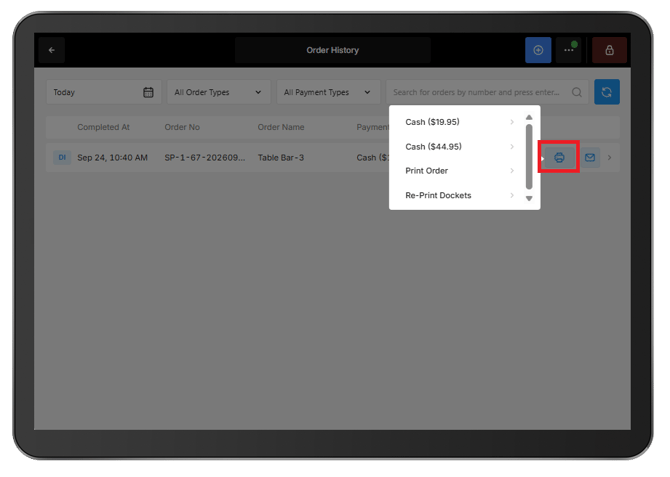Click the Table Bar-3 order name

click(x=281, y=158)
